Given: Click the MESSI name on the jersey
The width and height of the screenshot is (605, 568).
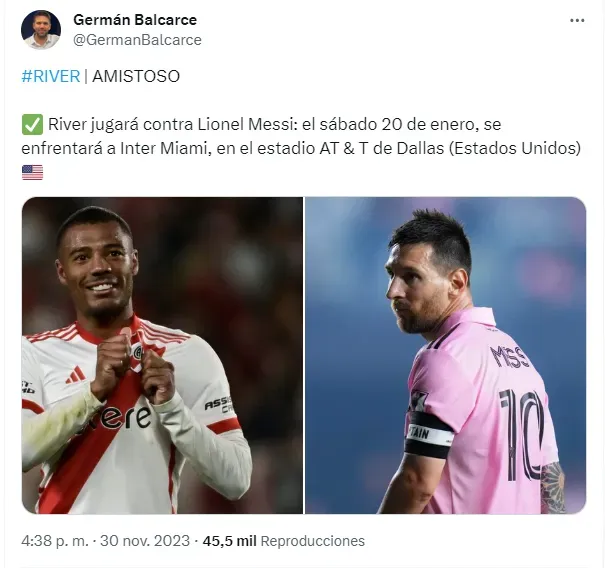Looking at the screenshot, I should (509, 357).
